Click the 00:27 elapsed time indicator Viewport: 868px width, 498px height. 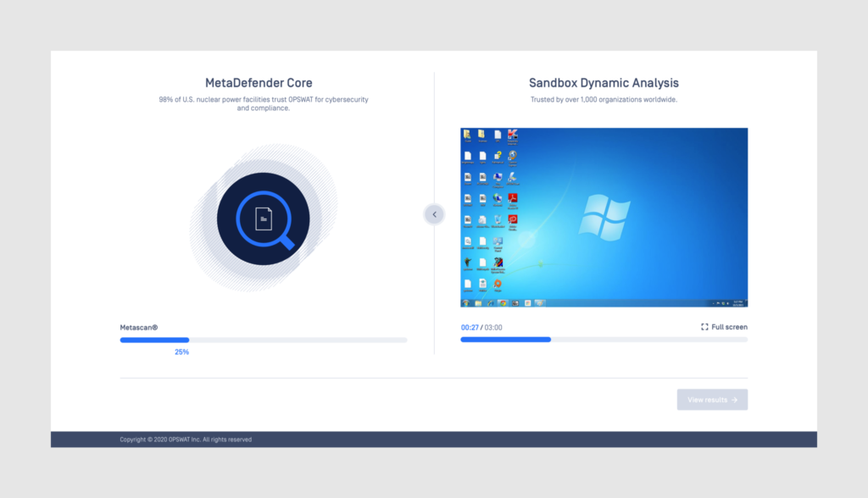click(470, 327)
